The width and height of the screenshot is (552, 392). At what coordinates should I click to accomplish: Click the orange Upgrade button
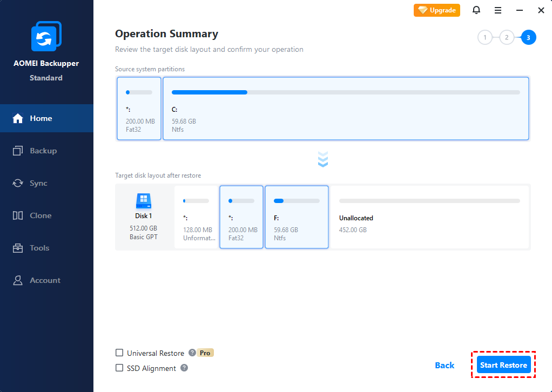[x=437, y=10]
